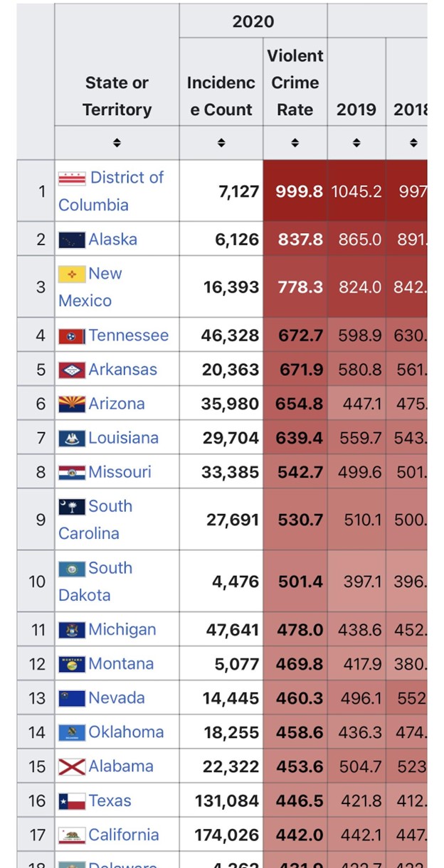The height and width of the screenshot is (868, 444).
Task: Follow the Michigan link
Action: (122, 630)
